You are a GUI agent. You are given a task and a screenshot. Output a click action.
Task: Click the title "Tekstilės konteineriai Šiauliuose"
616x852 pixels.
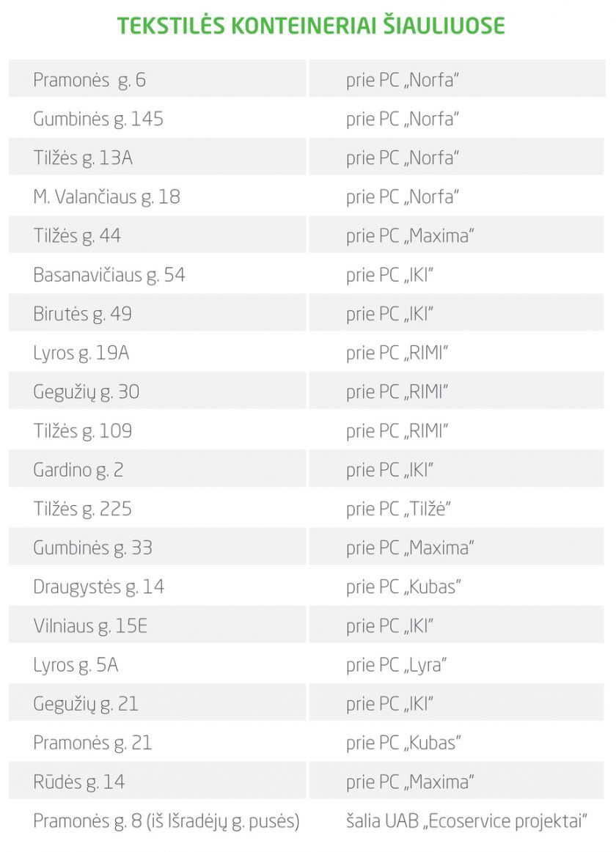pyautogui.click(x=311, y=26)
